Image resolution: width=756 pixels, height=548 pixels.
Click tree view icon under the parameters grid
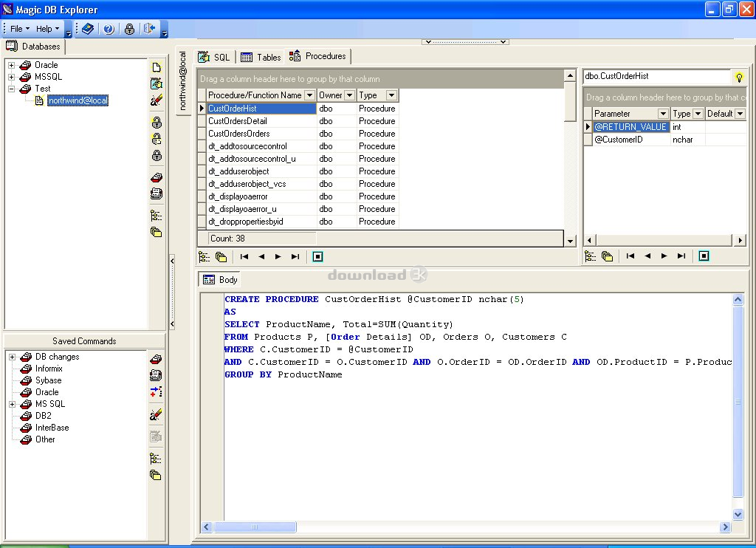tap(590, 256)
